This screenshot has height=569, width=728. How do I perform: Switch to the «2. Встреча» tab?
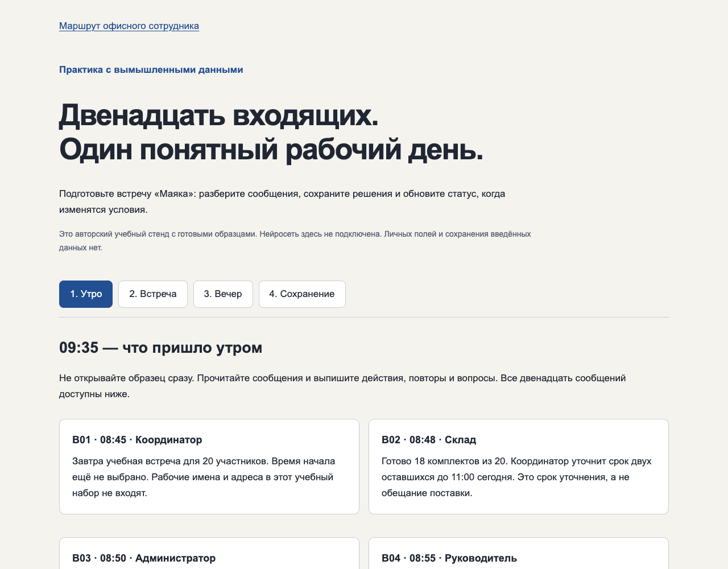[x=153, y=294]
